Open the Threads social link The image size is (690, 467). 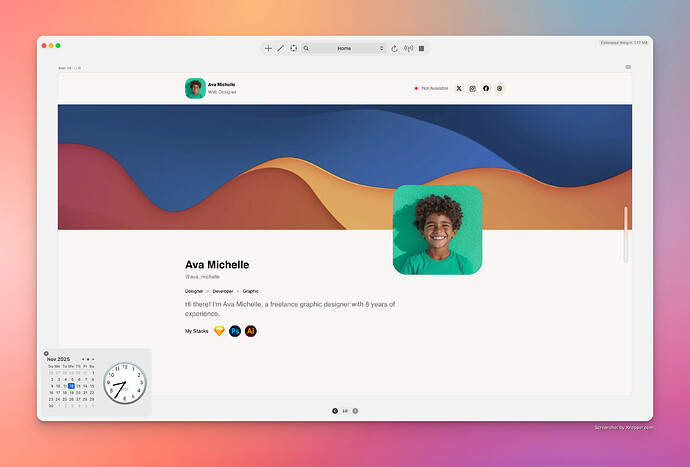(499, 88)
